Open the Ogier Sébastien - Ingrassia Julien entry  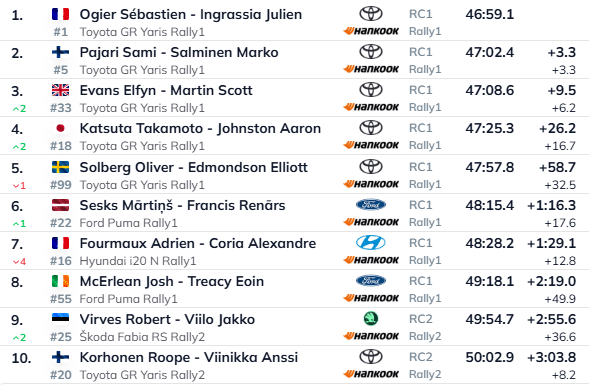click(191, 14)
